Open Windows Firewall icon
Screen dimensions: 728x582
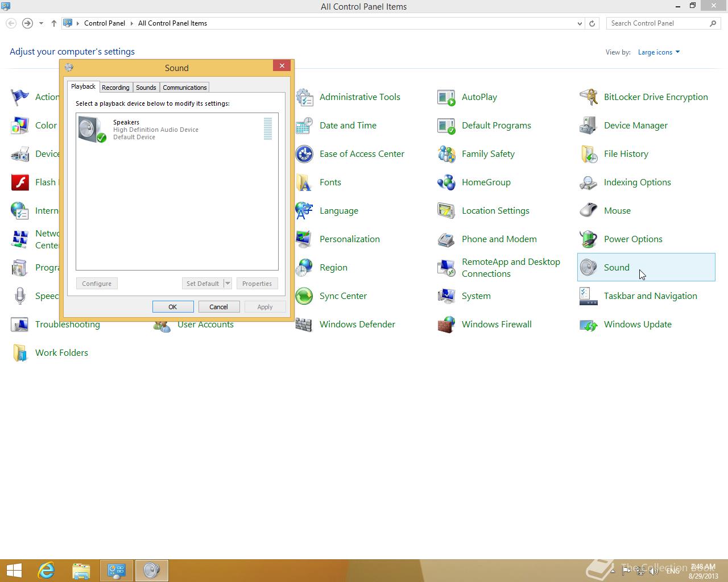(x=446, y=325)
